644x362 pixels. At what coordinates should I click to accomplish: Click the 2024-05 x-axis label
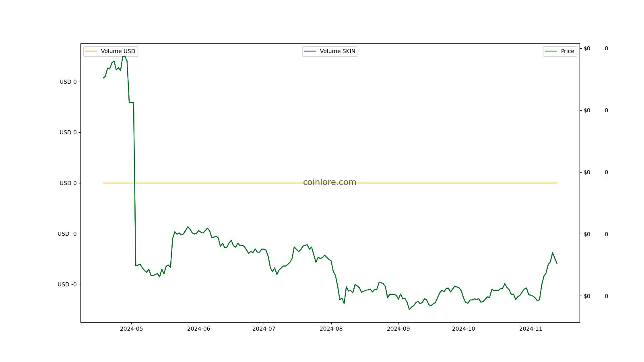[x=131, y=329]
